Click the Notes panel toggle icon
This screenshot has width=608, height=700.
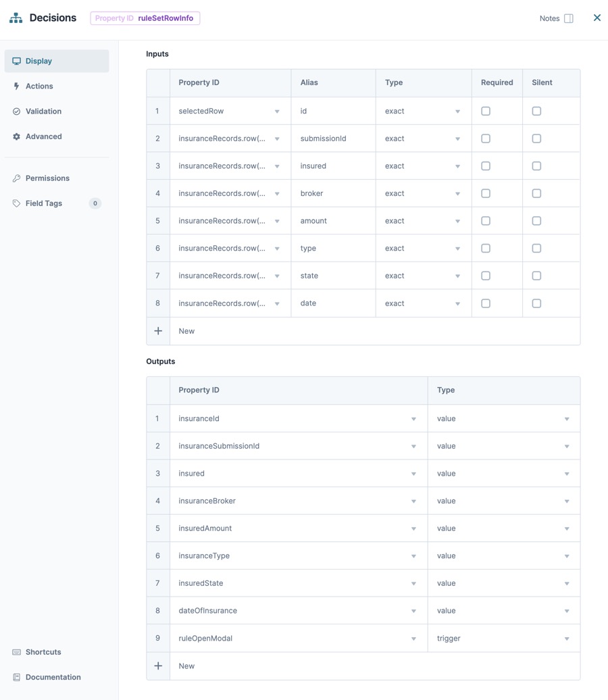[x=568, y=18]
